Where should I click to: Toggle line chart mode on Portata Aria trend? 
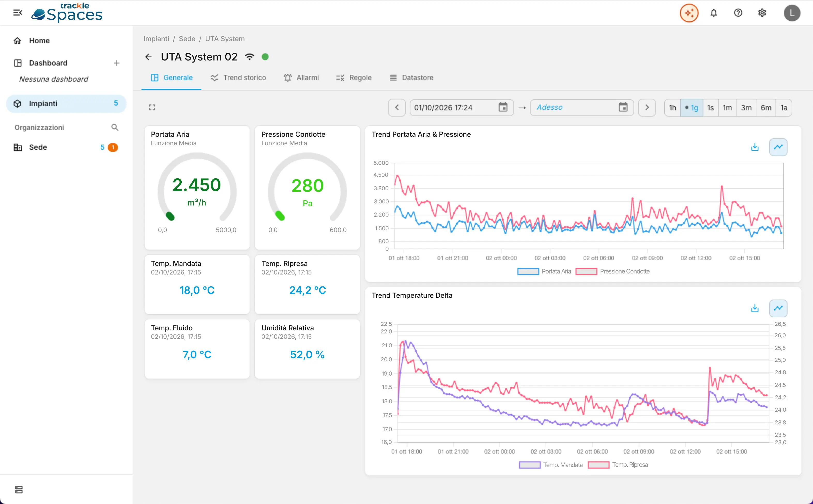click(778, 147)
